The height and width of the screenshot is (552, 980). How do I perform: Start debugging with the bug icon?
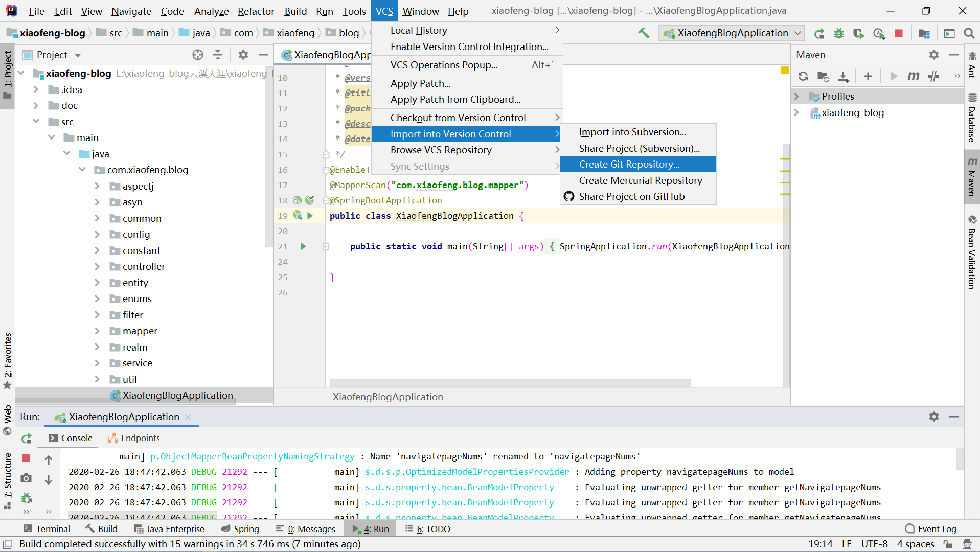pos(839,33)
